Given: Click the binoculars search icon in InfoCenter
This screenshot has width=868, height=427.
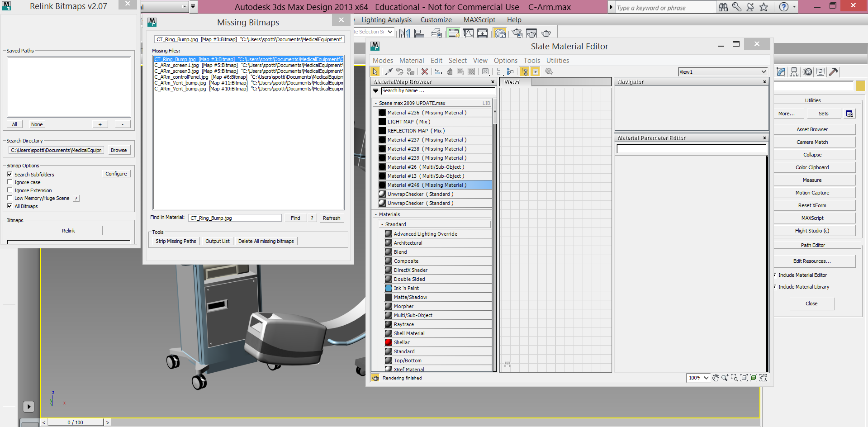Looking at the screenshot, I should pos(723,7).
